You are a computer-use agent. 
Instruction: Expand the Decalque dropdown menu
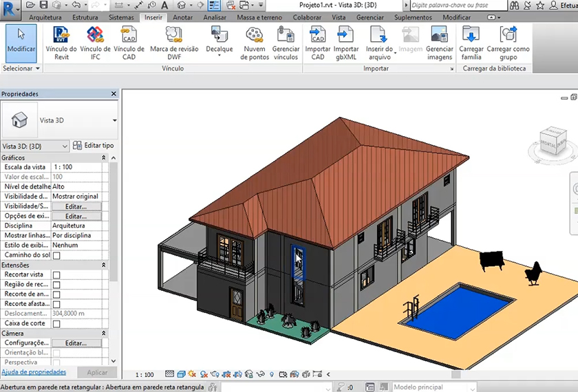[x=220, y=56]
